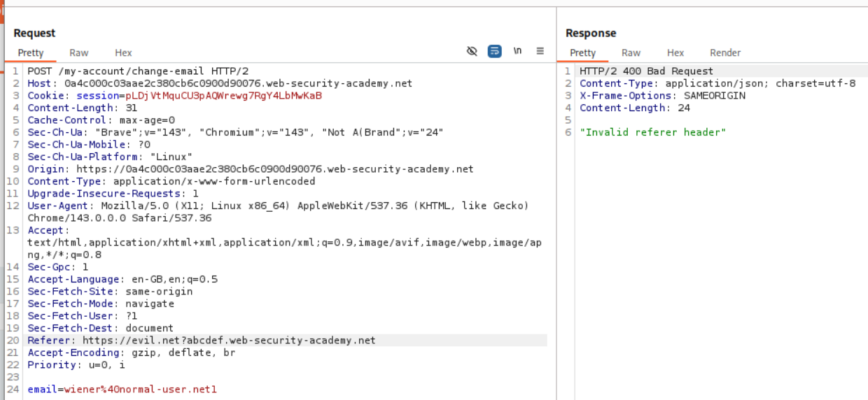Switch to the Request Raw tab
The height and width of the screenshot is (400, 868).
79,52
